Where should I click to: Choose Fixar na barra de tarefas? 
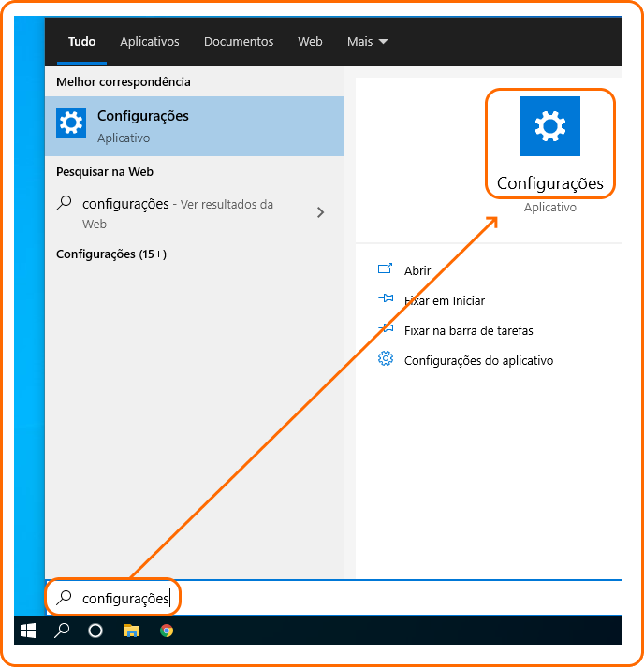tap(469, 330)
